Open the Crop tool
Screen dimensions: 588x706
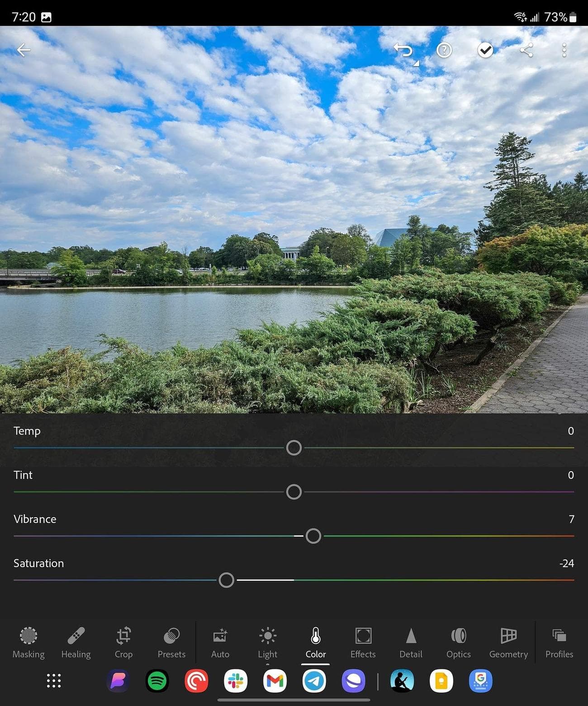pos(123,642)
